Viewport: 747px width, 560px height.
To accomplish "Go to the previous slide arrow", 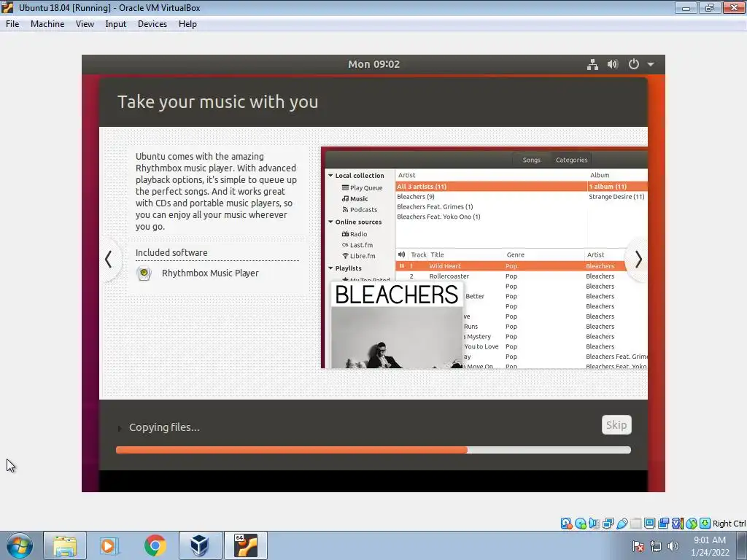I will coord(109,260).
